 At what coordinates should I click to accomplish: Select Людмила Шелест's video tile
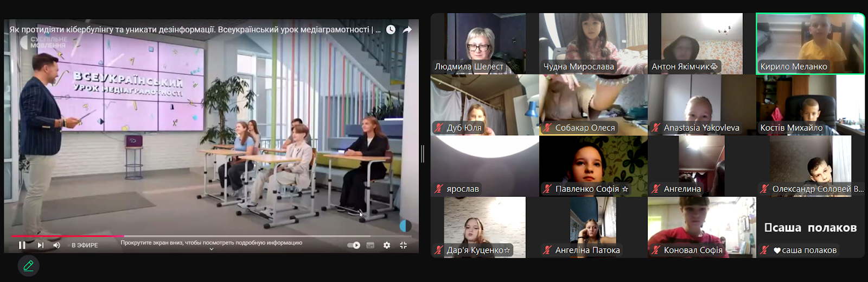(485, 43)
